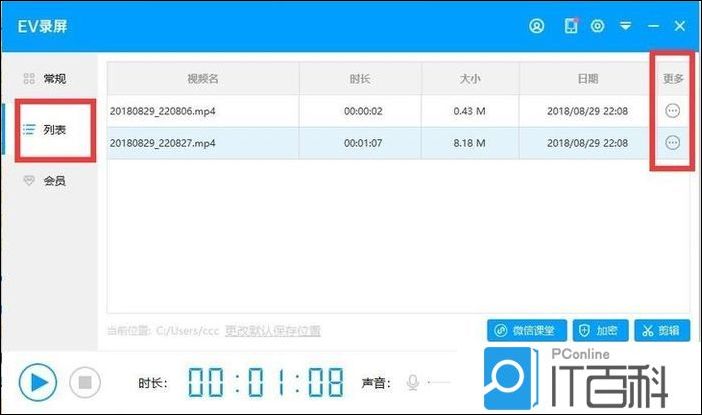
Task: Sort by the 大小 column header
Action: click(470, 79)
